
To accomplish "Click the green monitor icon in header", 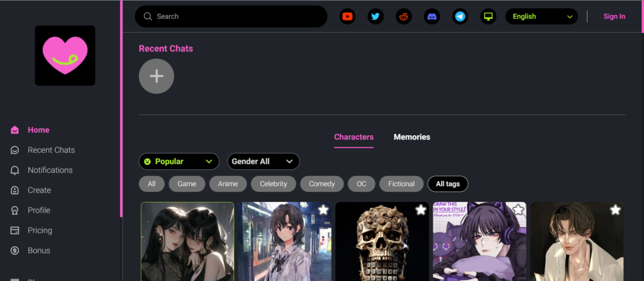I will point(488,16).
